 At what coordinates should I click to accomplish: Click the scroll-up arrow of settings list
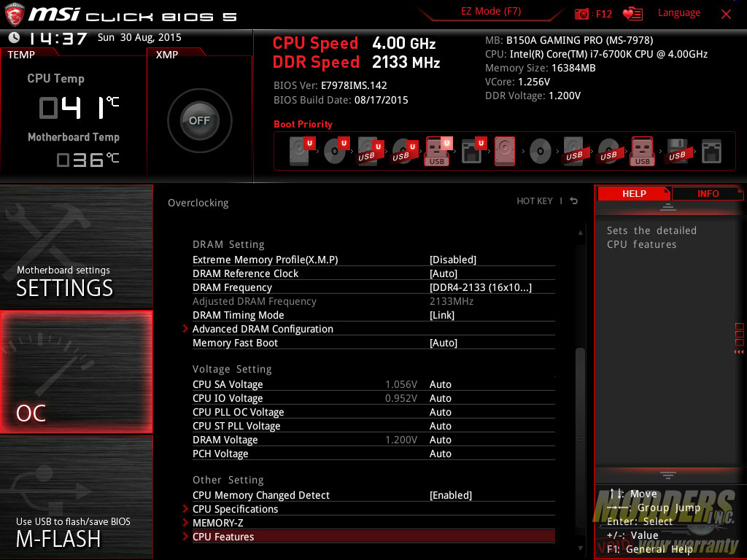[x=580, y=233]
